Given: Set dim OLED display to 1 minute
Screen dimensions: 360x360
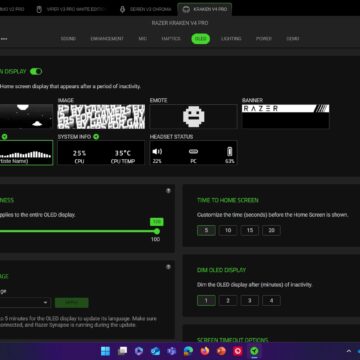Looking at the screenshot, I should (x=206, y=300).
